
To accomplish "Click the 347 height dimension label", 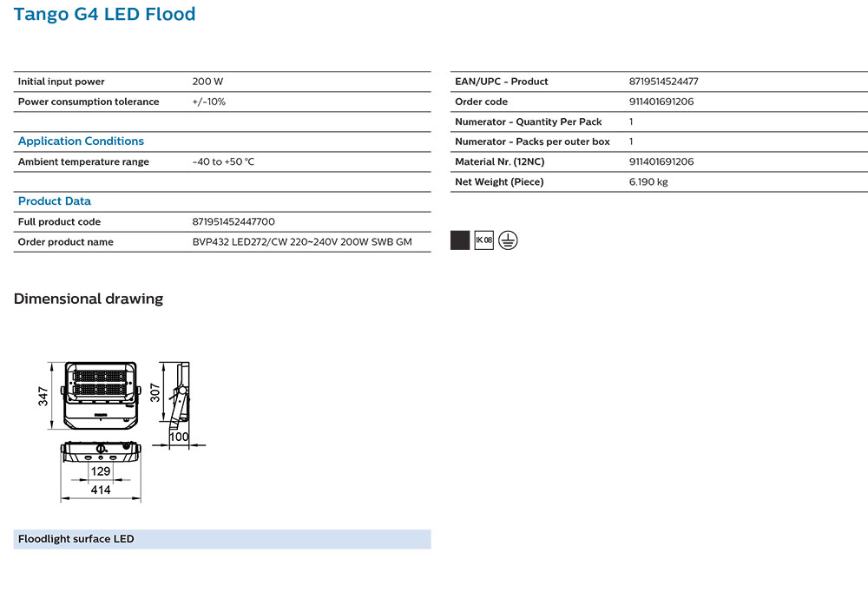I will point(43,397).
